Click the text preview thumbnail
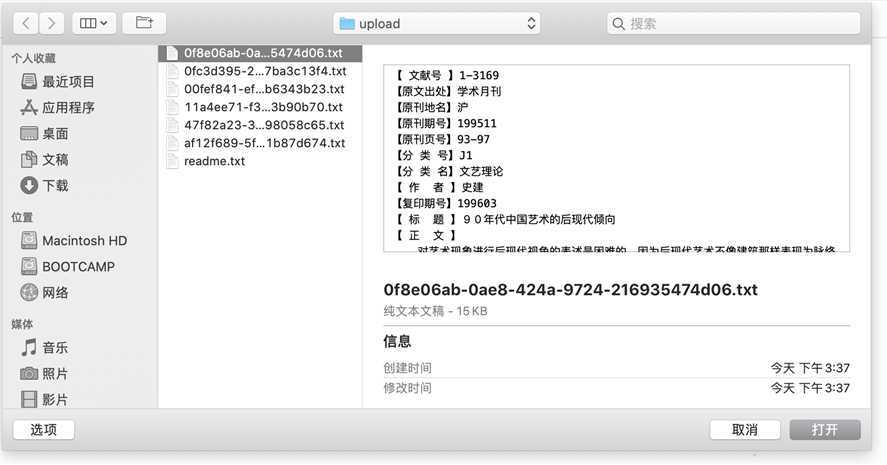The image size is (887, 465). [617, 158]
